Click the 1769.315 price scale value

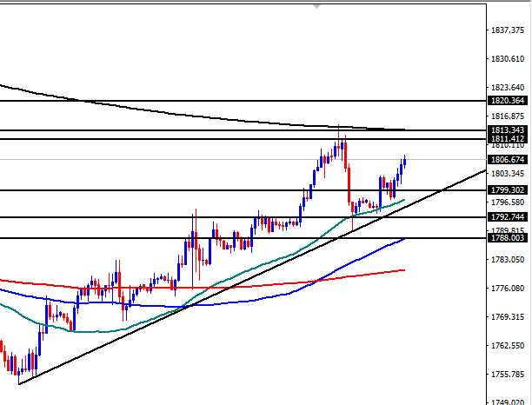point(508,317)
